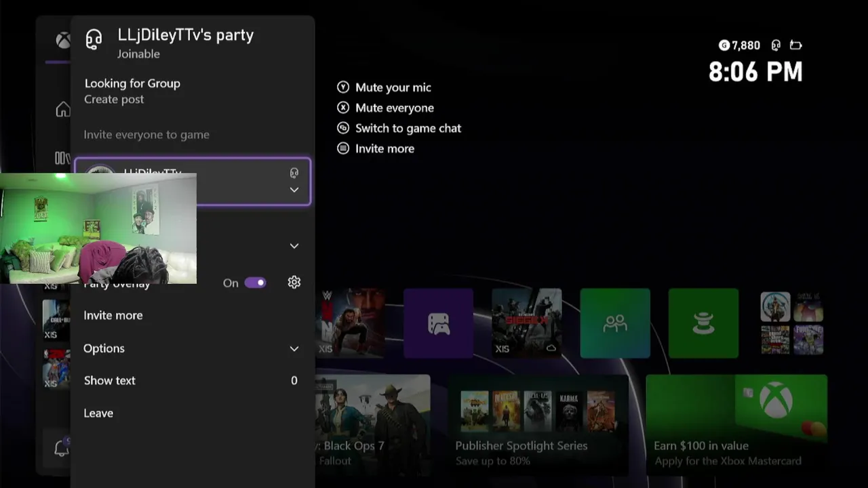Click the 8:06 PM clock
The image size is (868, 488).
coord(755,71)
